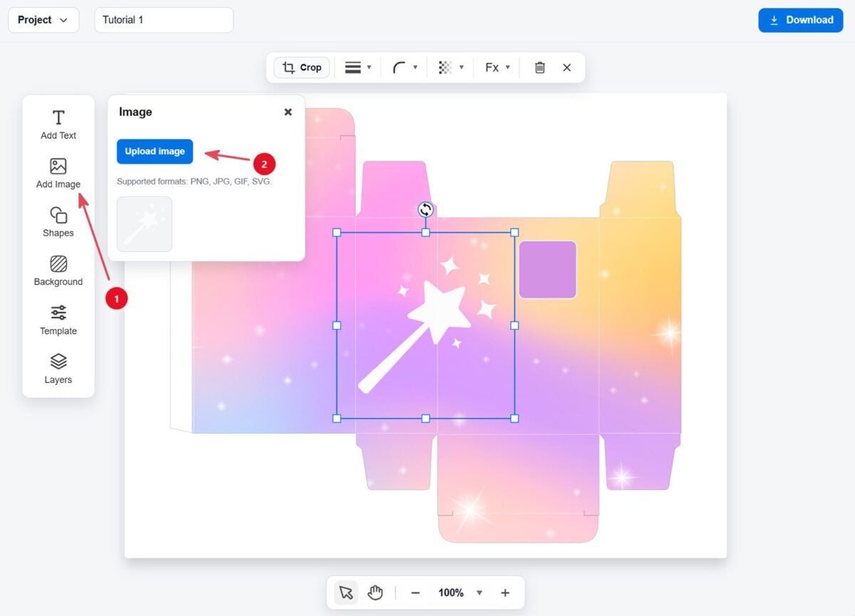Zoom in with the plus button

click(x=505, y=592)
